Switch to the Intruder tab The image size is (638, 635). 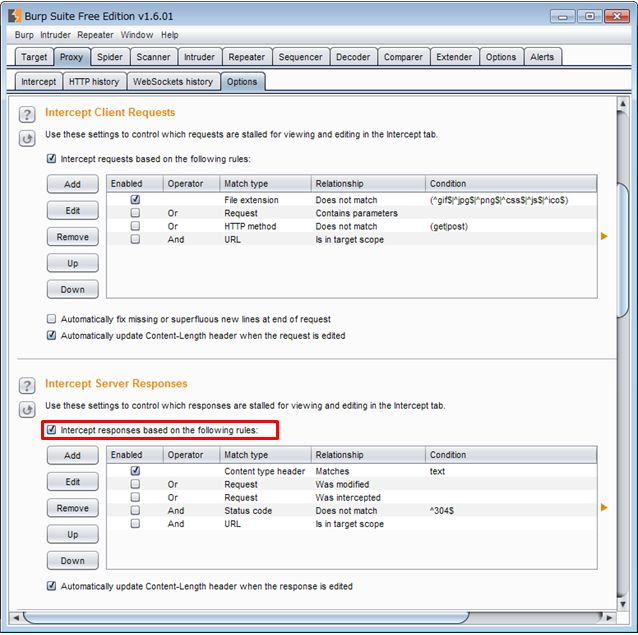pyautogui.click(x=199, y=57)
